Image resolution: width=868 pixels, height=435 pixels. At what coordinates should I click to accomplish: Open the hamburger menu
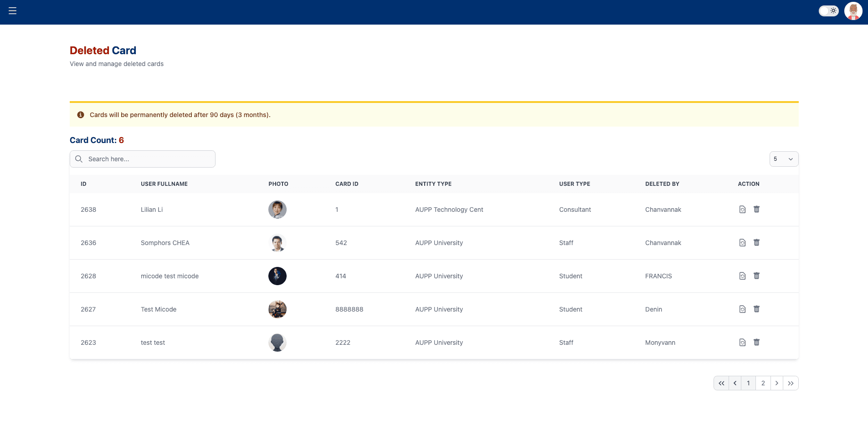(x=13, y=11)
